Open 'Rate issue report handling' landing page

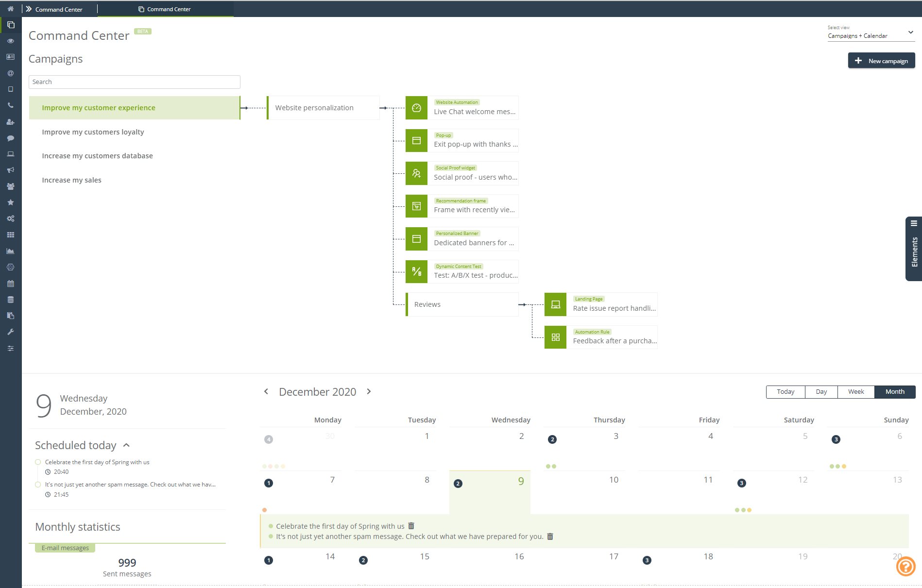click(601, 304)
